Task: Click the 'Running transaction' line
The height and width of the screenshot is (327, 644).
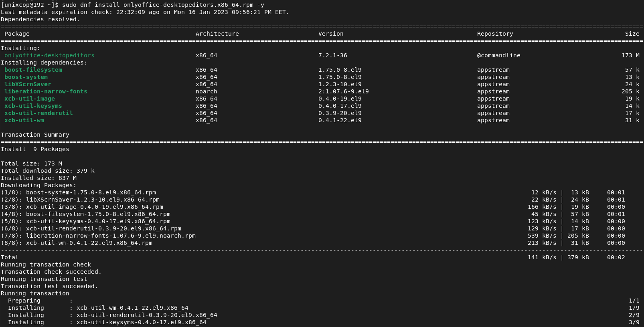Action: 35,293
